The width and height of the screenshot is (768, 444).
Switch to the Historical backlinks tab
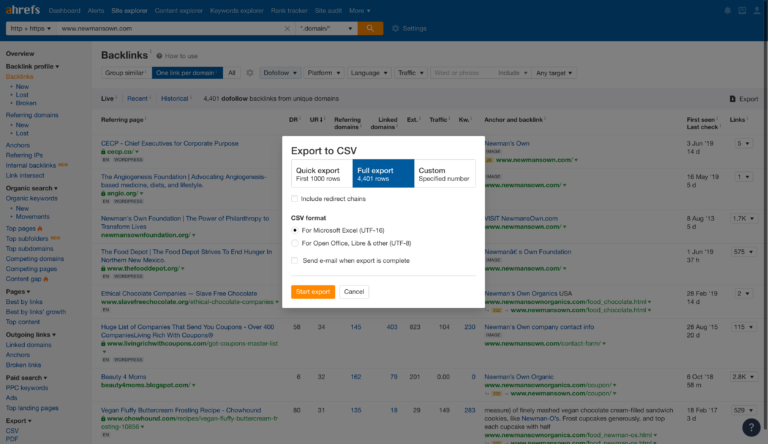pyautogui.click(x=174, y=99)
